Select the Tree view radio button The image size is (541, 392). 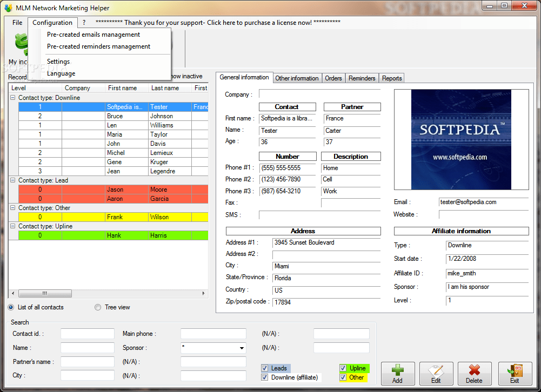[x=98, y=307]
